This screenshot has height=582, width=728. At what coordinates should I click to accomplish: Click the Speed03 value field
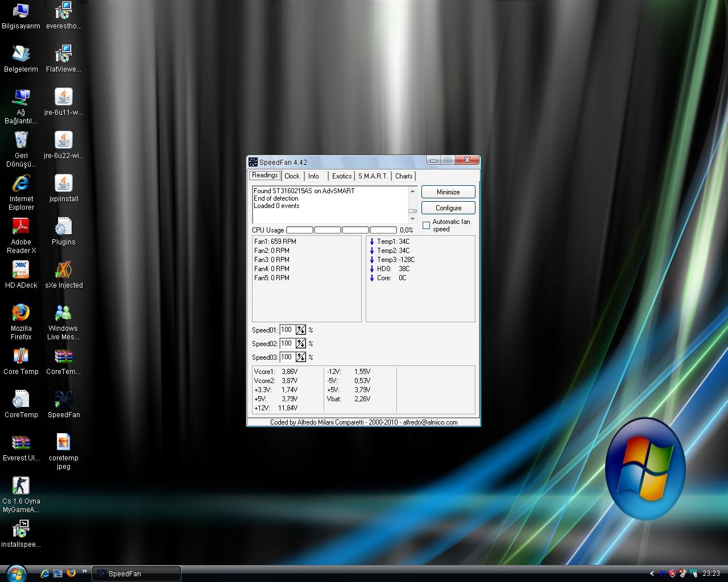tap(287, 357)
